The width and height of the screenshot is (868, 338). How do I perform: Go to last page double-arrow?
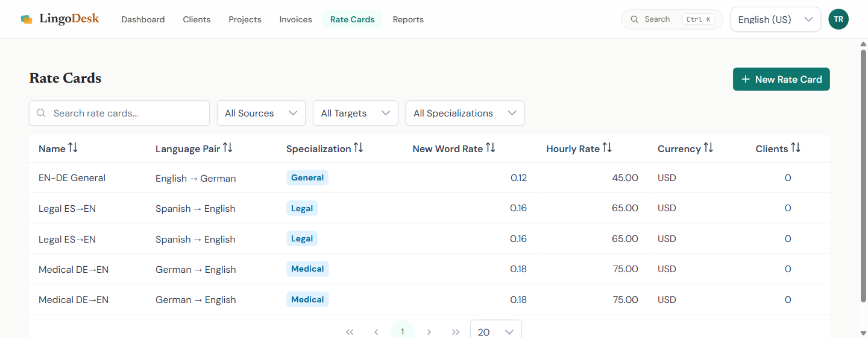(456, 332)
